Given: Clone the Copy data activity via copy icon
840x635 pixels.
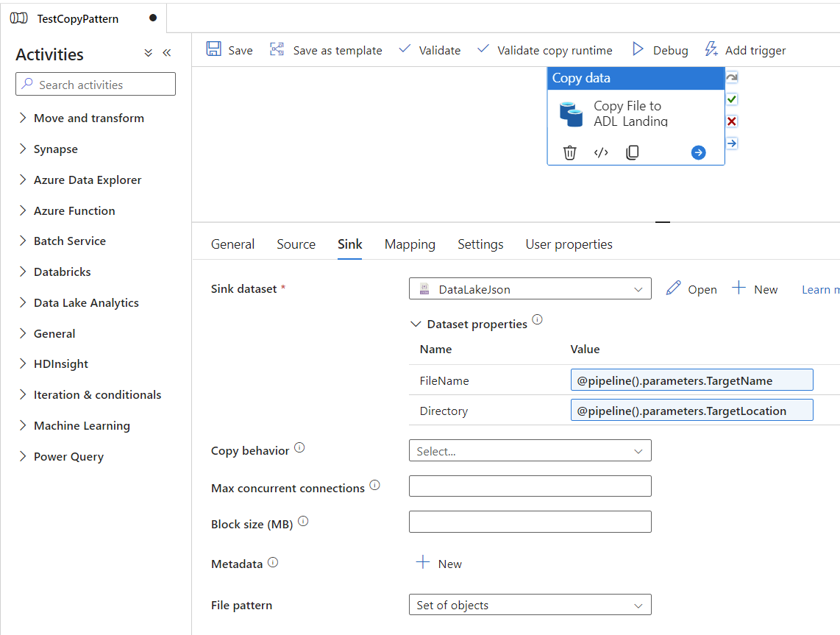Looking at the screenshot, I should tap(632, 153).
